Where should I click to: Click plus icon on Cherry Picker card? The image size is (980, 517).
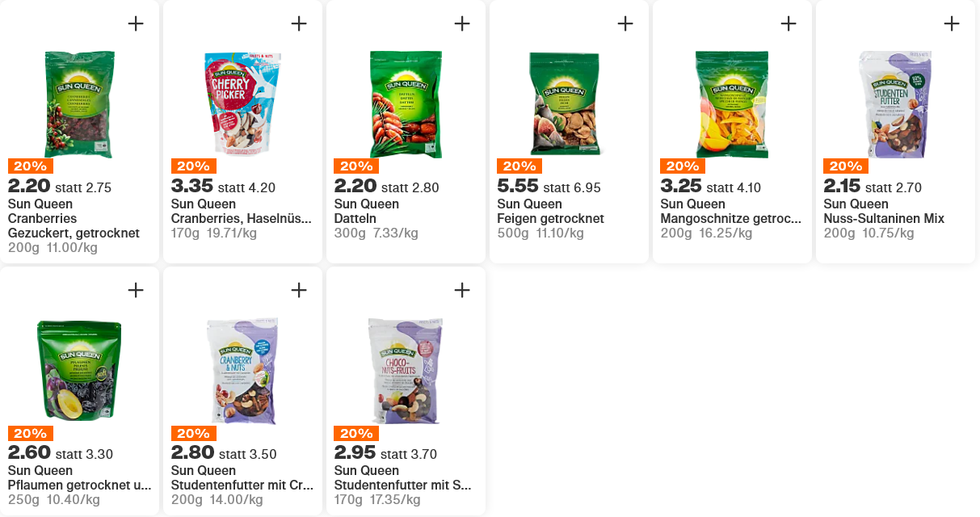coord(299,23)
